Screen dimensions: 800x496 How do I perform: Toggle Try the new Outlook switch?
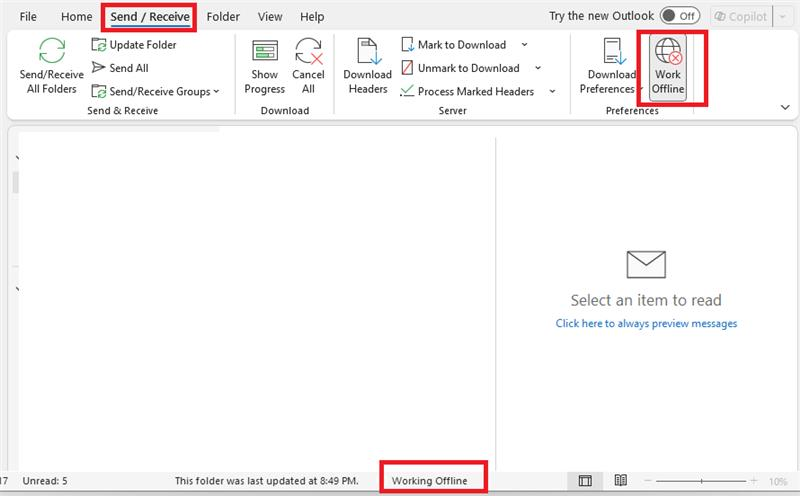[x=679, y=16]
